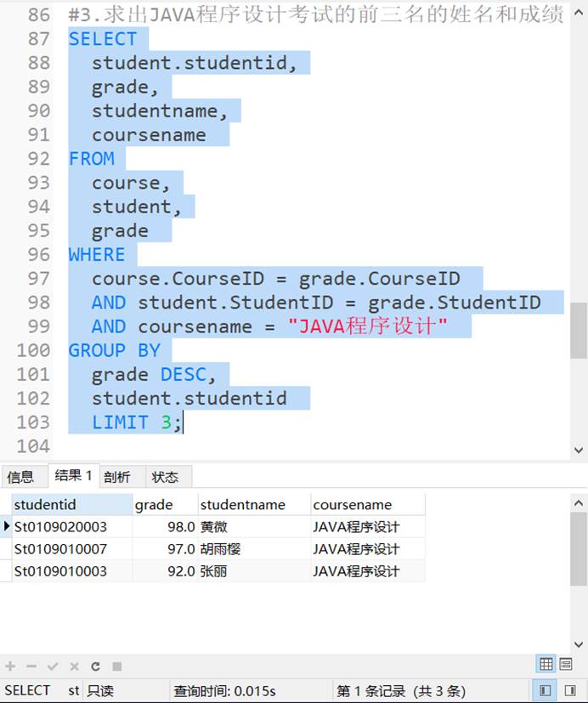588x703 pixels.
Task: Open the 状态 tab
Action: [168, 476]
